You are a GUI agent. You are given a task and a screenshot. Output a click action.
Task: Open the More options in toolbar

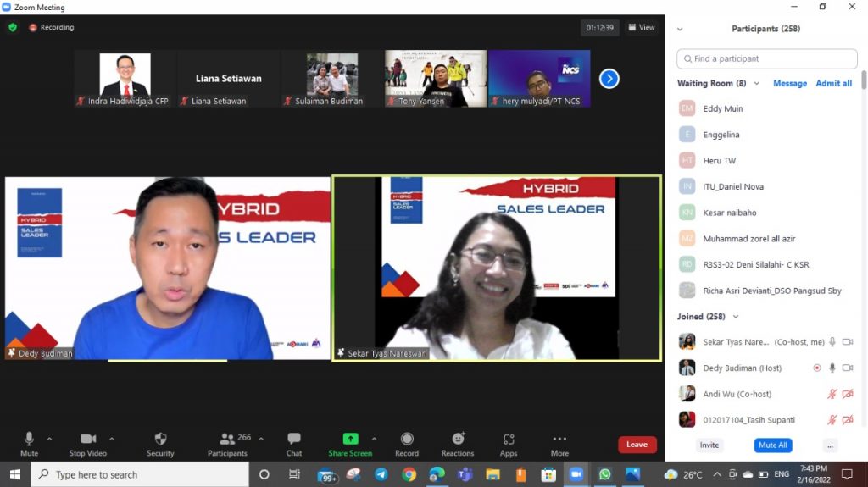(x=559, y=443)
